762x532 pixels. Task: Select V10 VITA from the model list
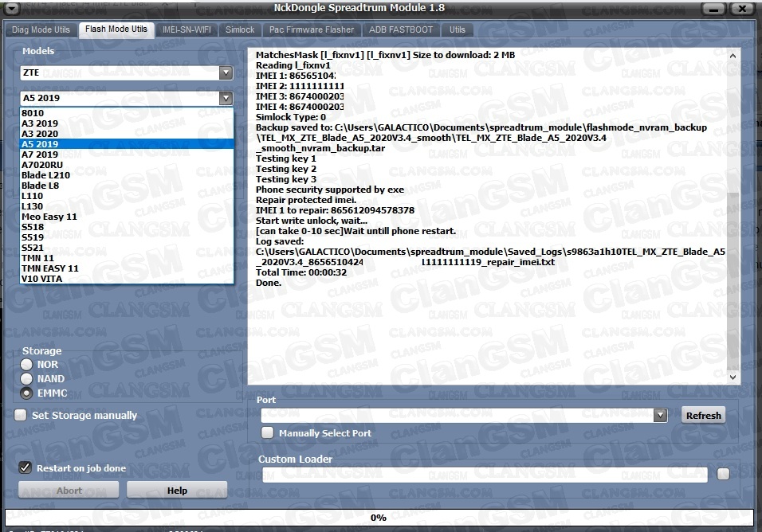[x=127, y=279]
